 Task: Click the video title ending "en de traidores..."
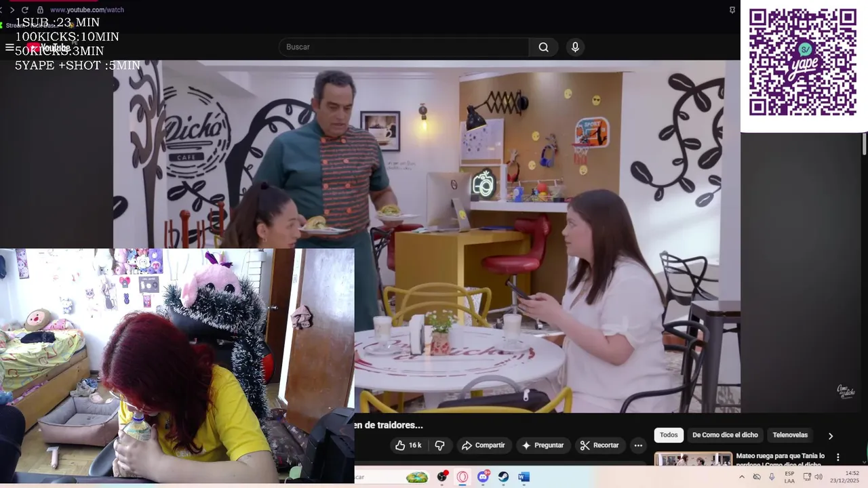[x=389, y=425]
